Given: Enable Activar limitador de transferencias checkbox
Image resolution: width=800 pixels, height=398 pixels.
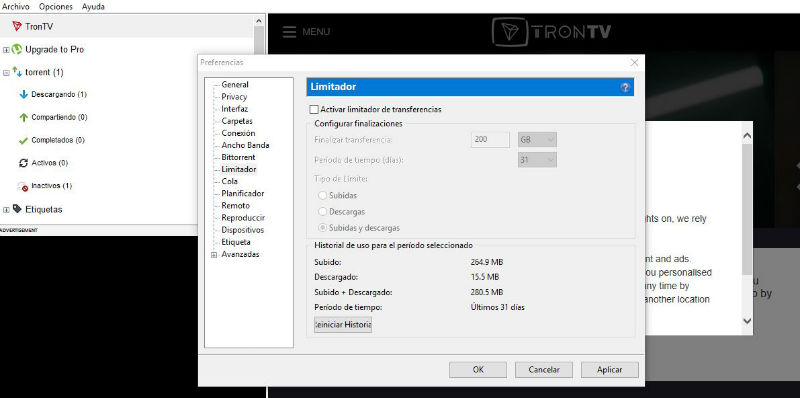Looking at the screenshot, I should point(314,109).
